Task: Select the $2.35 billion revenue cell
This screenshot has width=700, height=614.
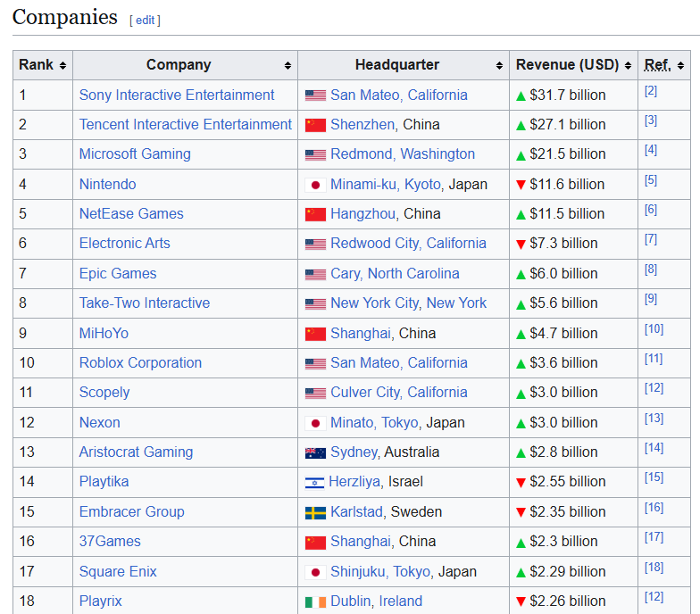Action: pos(573,512)
